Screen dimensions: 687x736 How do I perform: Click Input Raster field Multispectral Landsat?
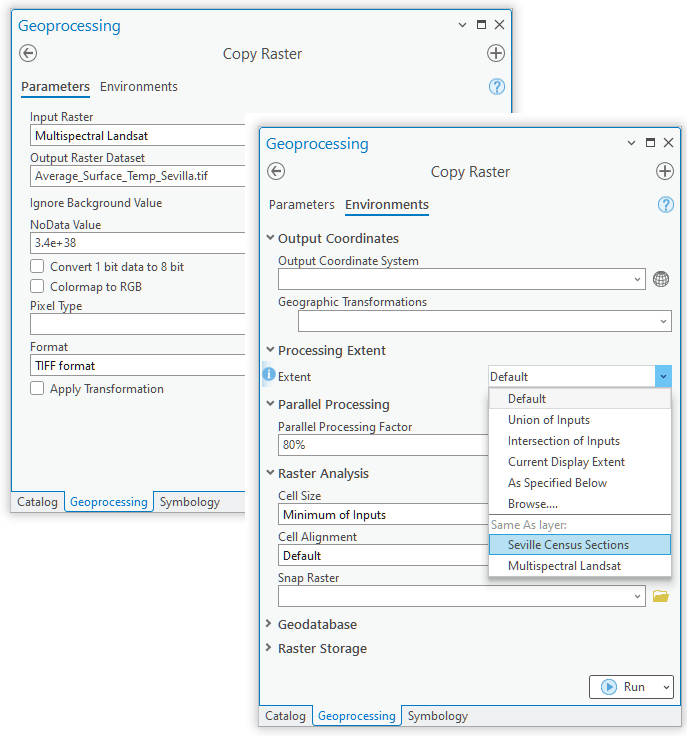click(x=137, y=136)
